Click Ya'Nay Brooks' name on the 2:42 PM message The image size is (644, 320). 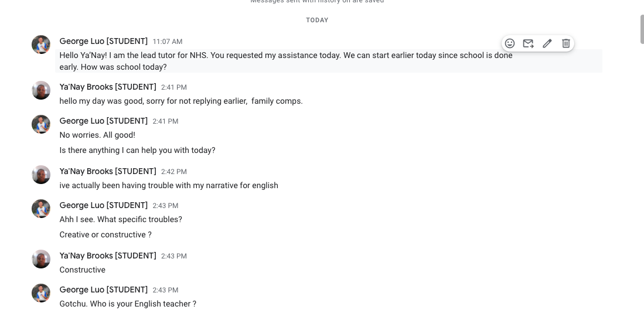[108, 171]
